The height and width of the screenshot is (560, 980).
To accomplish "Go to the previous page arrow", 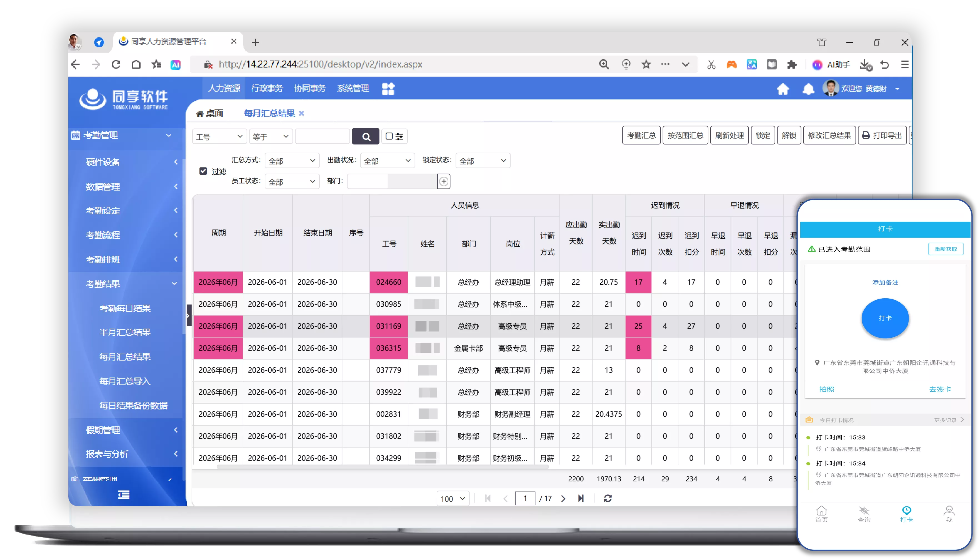I will tap(505, 498).
